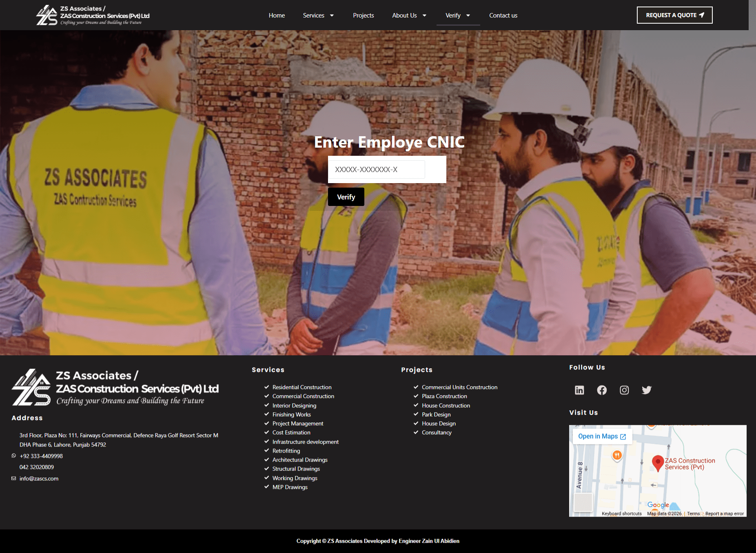Image resolution: width=756 pixels, height=553 pixels.
Task: Click Keyboard shortcuts on the map
Action: [x=622, y=513]
